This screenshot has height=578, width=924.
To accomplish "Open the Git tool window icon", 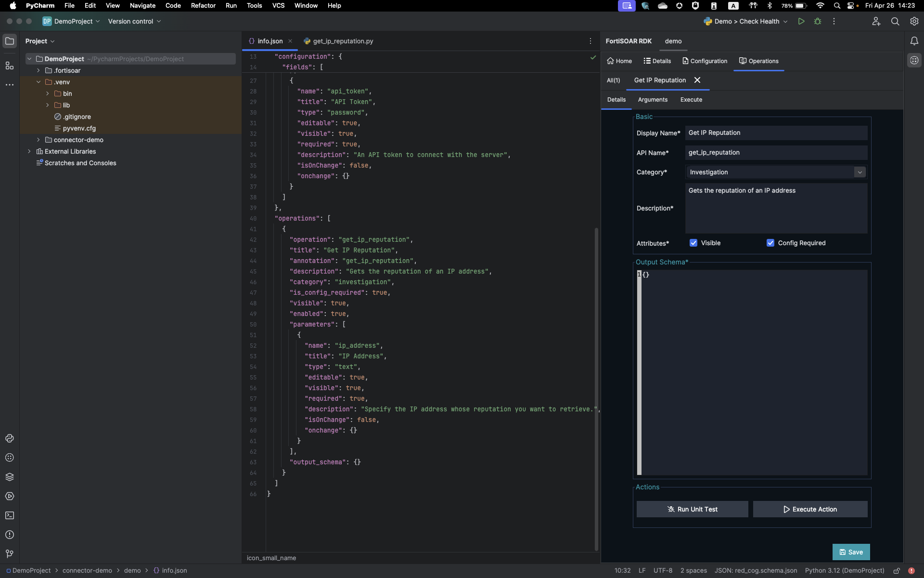I will [x=10, y=554].
